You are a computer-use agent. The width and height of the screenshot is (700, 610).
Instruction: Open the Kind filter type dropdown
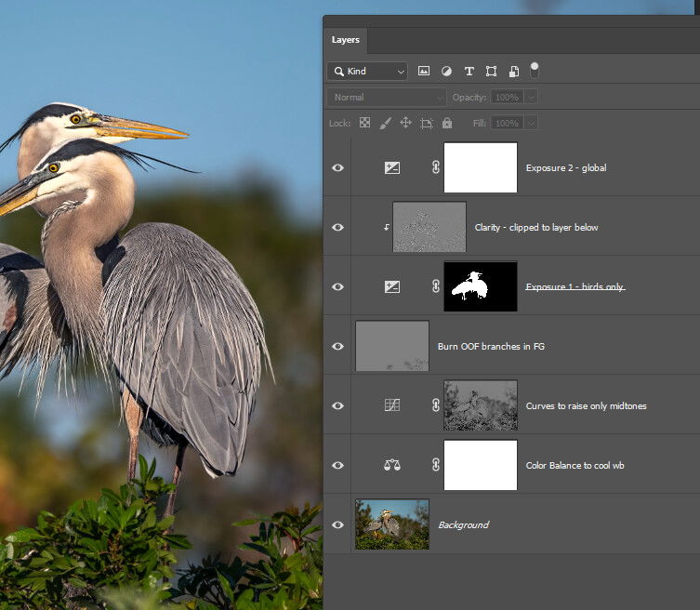click(x=367, y=72)
